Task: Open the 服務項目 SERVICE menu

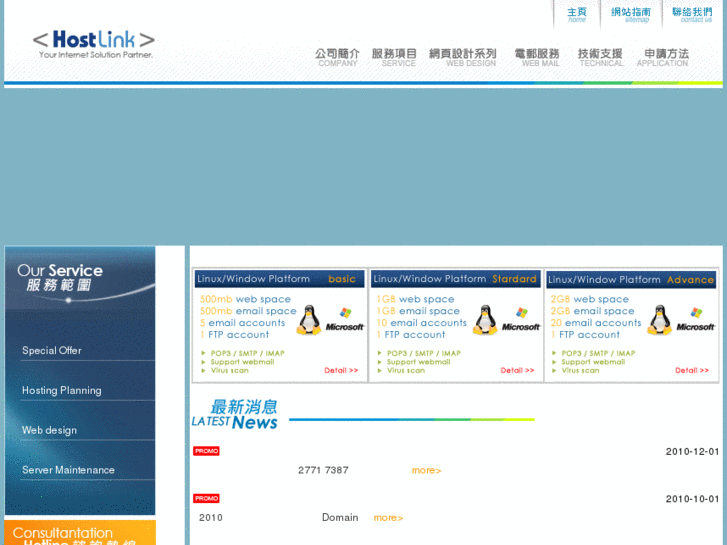Action: (x=394, y=58)
